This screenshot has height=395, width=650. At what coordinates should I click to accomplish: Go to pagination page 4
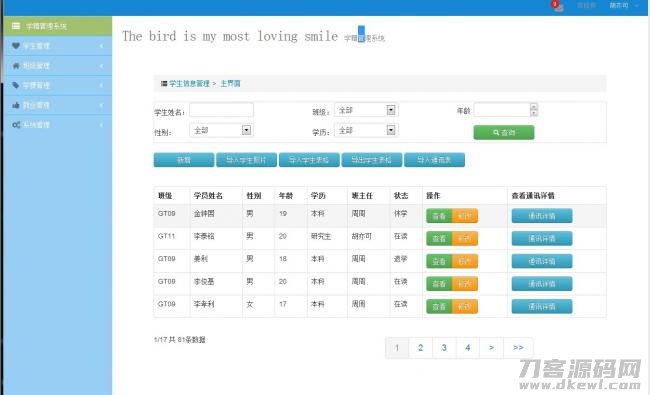pos(468,348)
